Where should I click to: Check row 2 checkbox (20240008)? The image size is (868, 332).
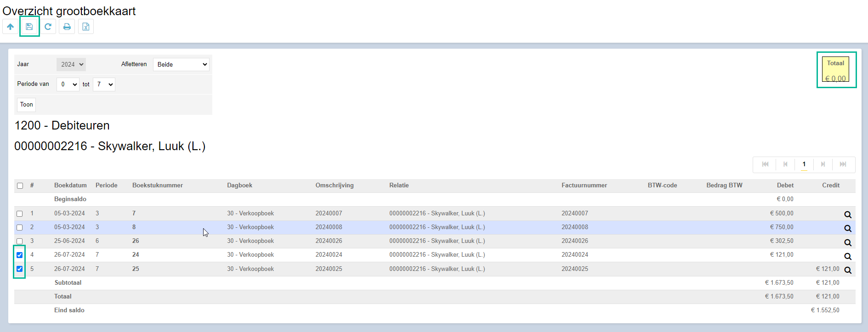19,227
